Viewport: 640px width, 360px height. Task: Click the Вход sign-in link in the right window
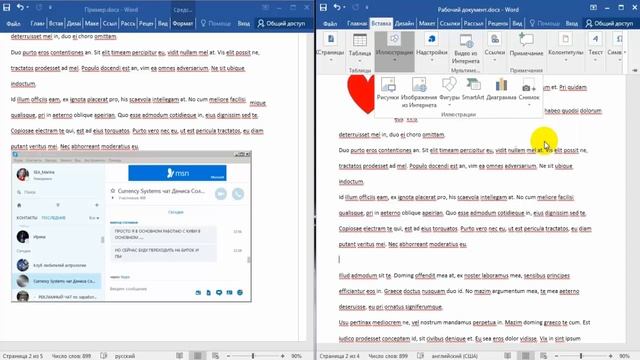[x=571, y=24]
